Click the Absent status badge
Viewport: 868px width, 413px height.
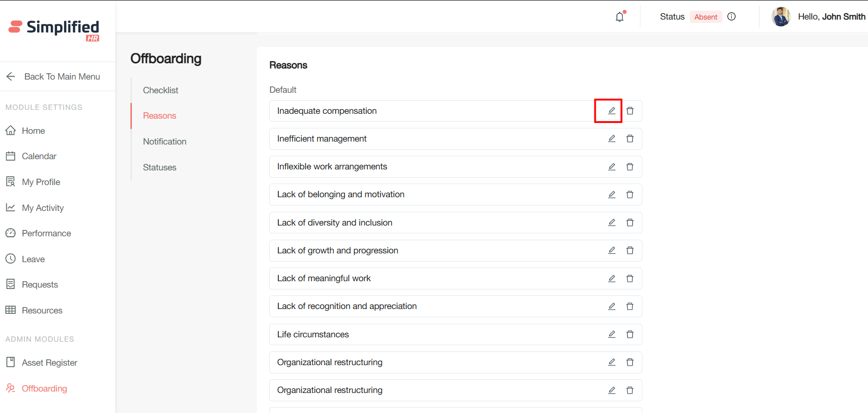[705, 17]
